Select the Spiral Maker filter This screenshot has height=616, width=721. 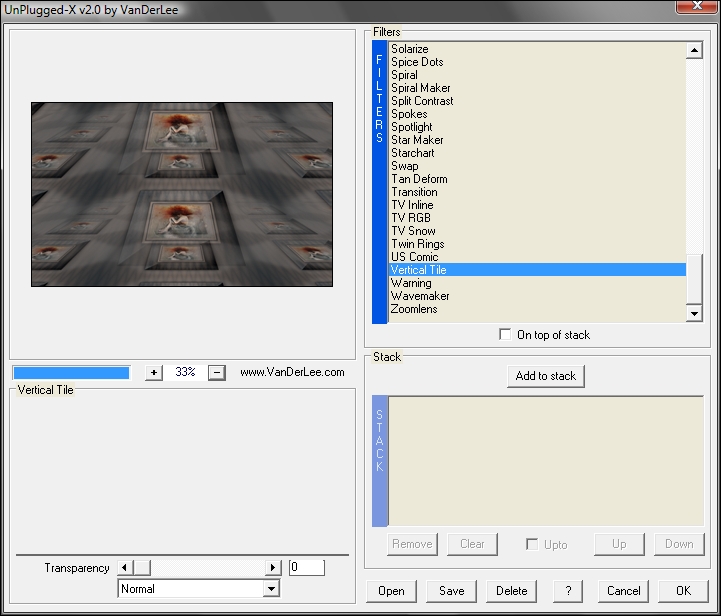click(537, 88)
